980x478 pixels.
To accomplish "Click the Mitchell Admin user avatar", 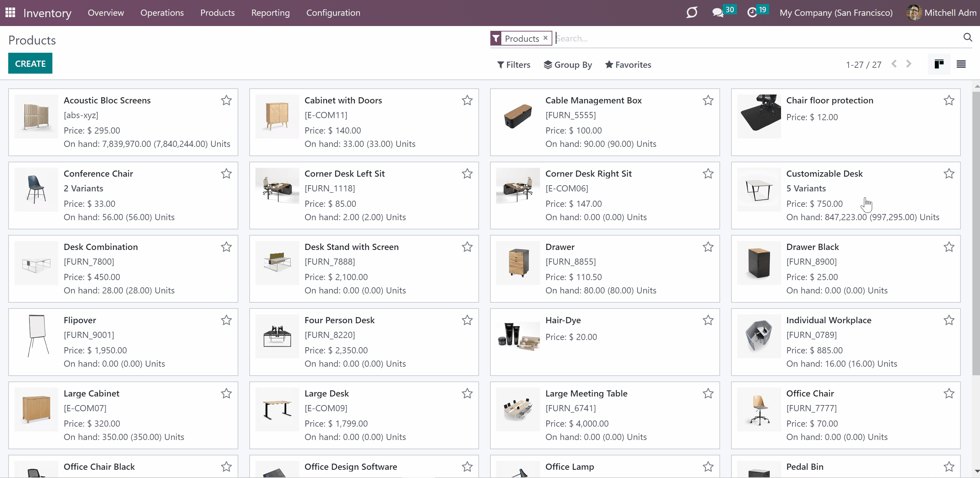I will coord(914,13).
